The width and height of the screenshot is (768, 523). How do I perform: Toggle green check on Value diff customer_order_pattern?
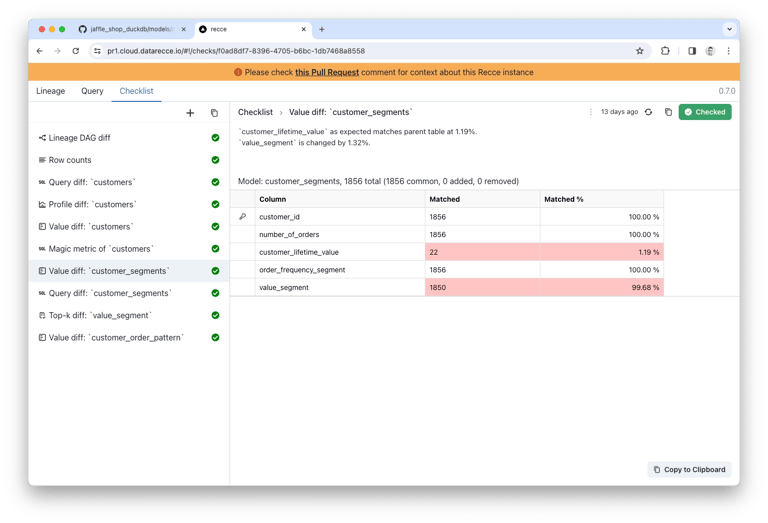click(x=215, y=337)
